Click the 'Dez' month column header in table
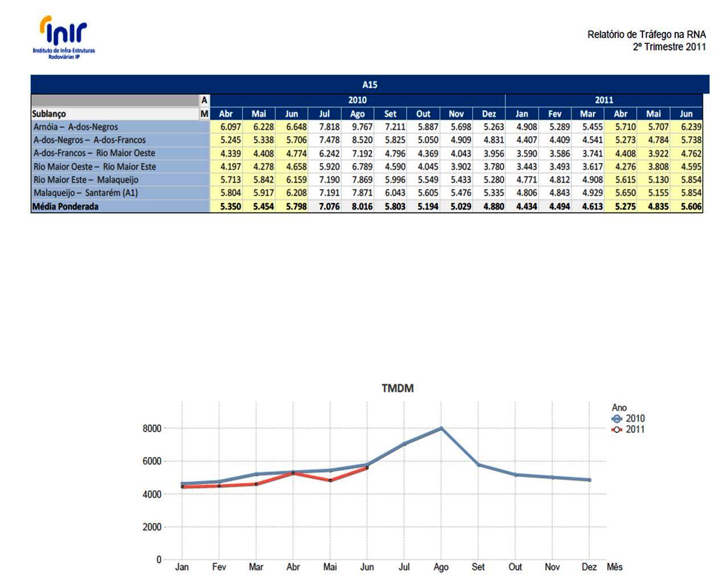 tap(489, 114)
